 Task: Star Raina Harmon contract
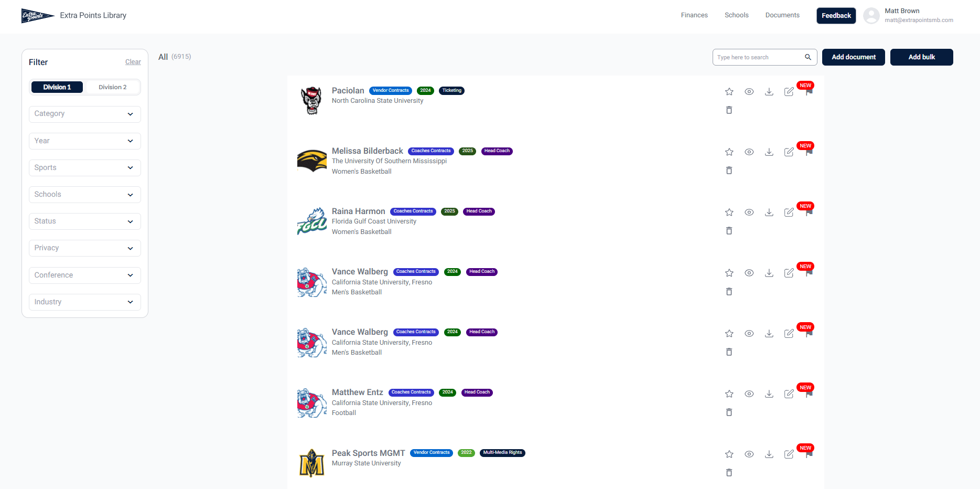click(x=729, y=212)
